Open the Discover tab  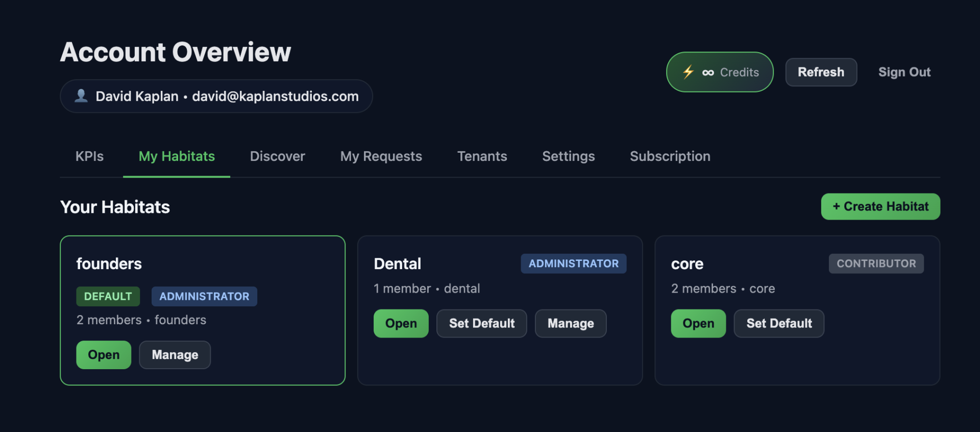point(277,156)
